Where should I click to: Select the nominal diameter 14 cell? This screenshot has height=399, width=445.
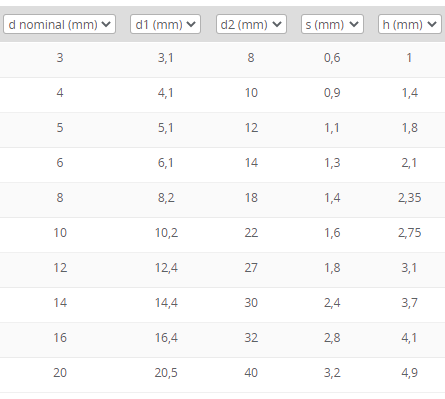tap(60, 303)
